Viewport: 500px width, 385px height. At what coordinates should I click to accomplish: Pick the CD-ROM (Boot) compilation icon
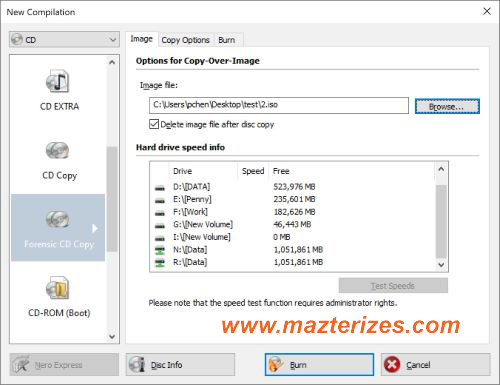click(58, 288)
